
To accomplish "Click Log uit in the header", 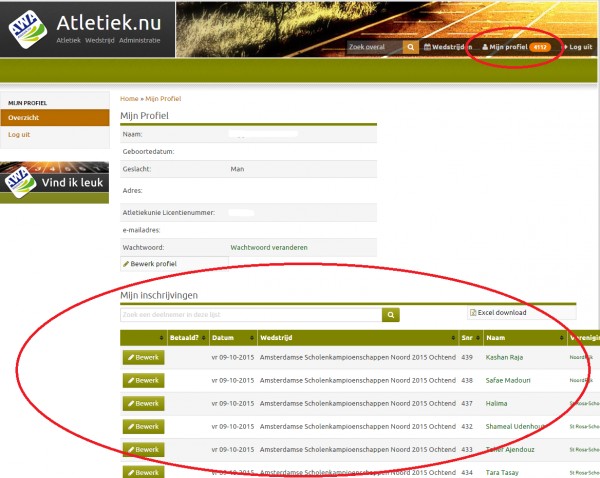I will 579,47.
